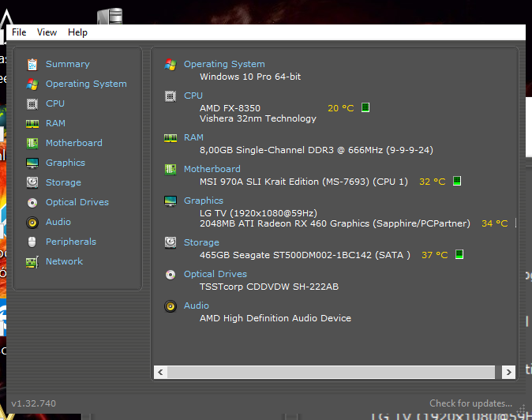Viewport: 532px width, 420px height.
Task: Select Storage label in the sidebar
Action: point(63,182)
